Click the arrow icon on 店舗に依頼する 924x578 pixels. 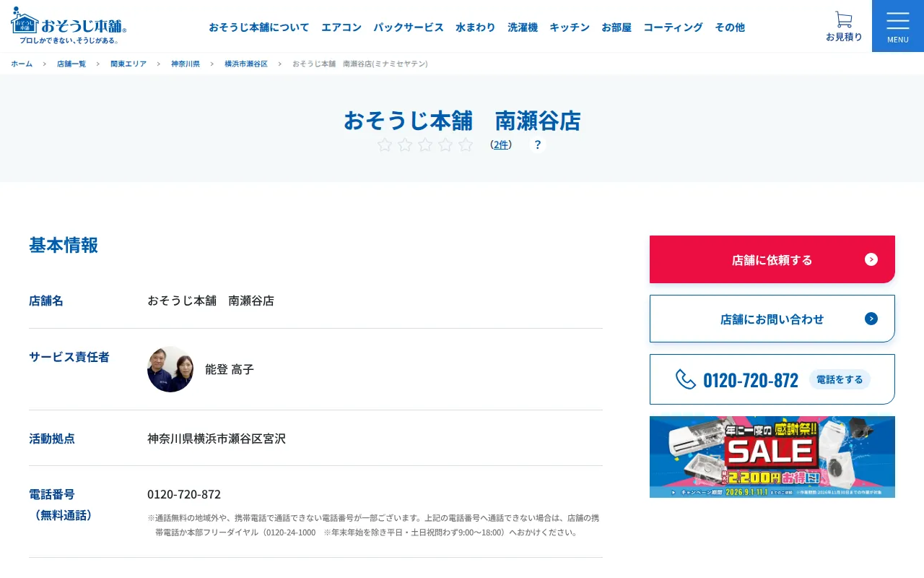tap(871, 259)
